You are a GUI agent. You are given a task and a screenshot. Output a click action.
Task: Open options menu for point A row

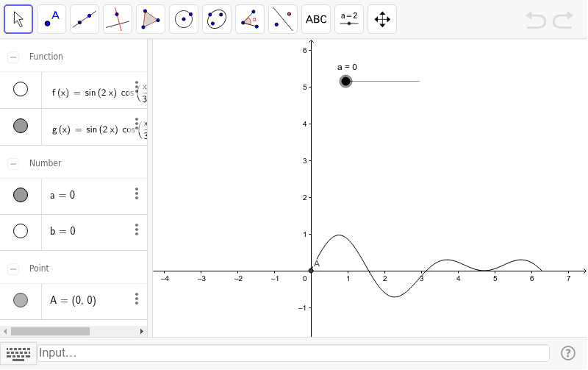tap(137, 299)
